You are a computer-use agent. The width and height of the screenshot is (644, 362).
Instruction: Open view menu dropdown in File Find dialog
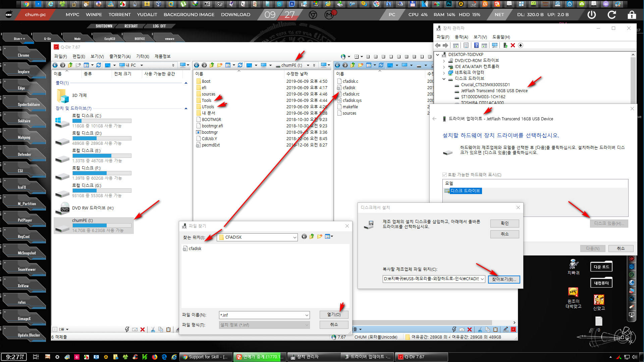point(329,237)
